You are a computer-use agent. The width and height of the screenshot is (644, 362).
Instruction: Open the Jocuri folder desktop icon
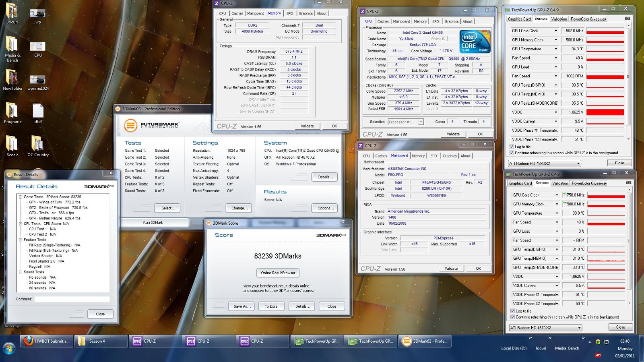(12, 12)
